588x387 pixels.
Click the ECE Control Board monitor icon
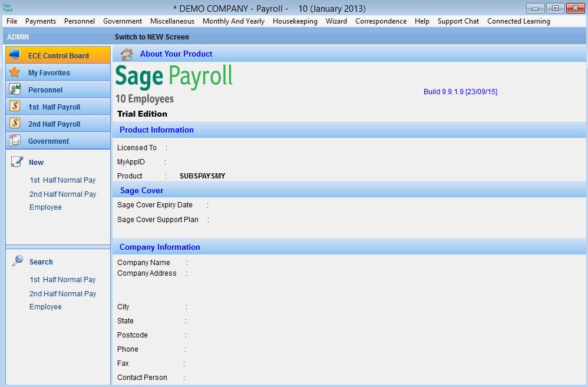point(15,55)
